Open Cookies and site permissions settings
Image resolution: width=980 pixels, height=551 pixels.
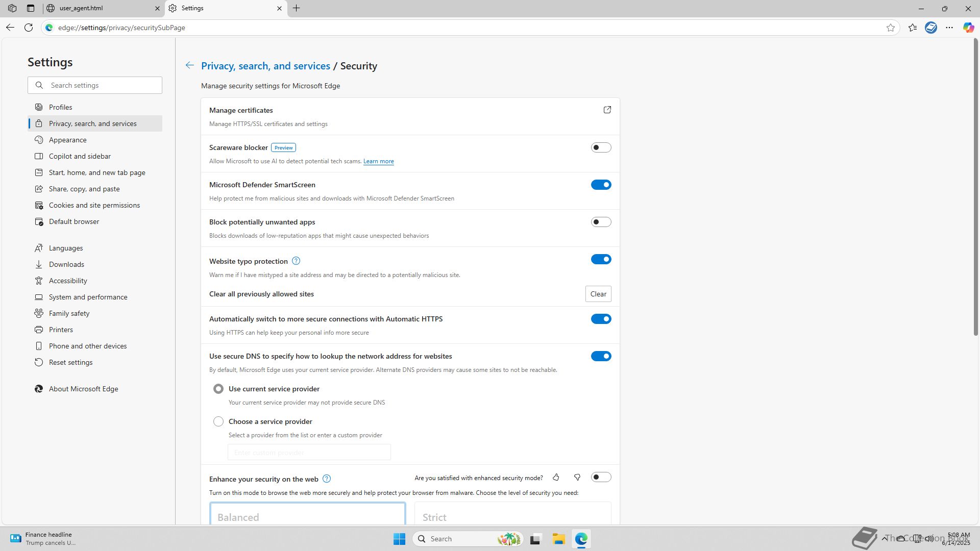click(x=94, y=205)
